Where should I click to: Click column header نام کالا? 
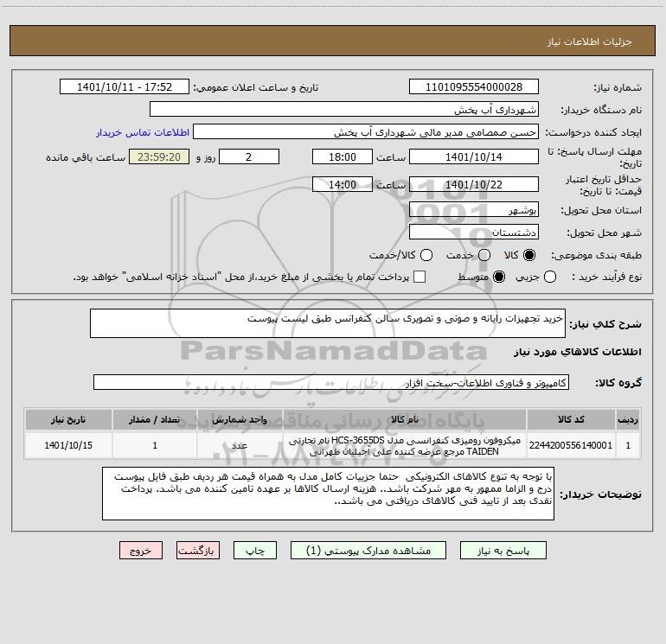405,419
